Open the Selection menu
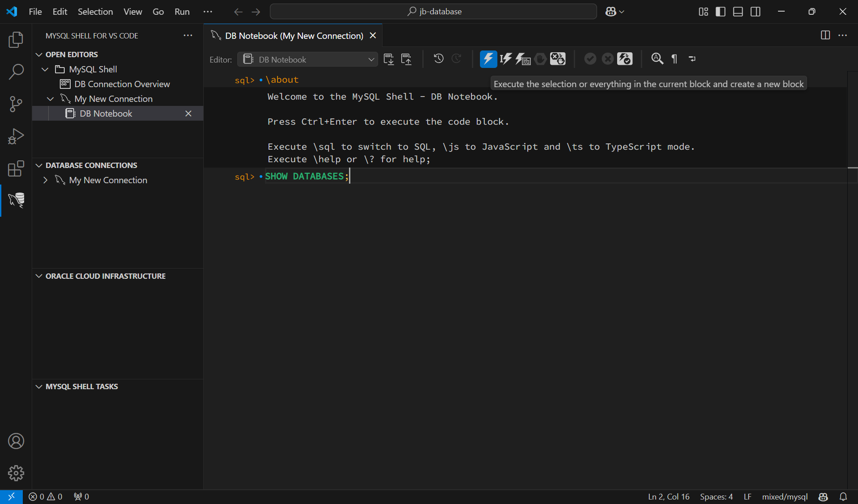 pos(95,12)
